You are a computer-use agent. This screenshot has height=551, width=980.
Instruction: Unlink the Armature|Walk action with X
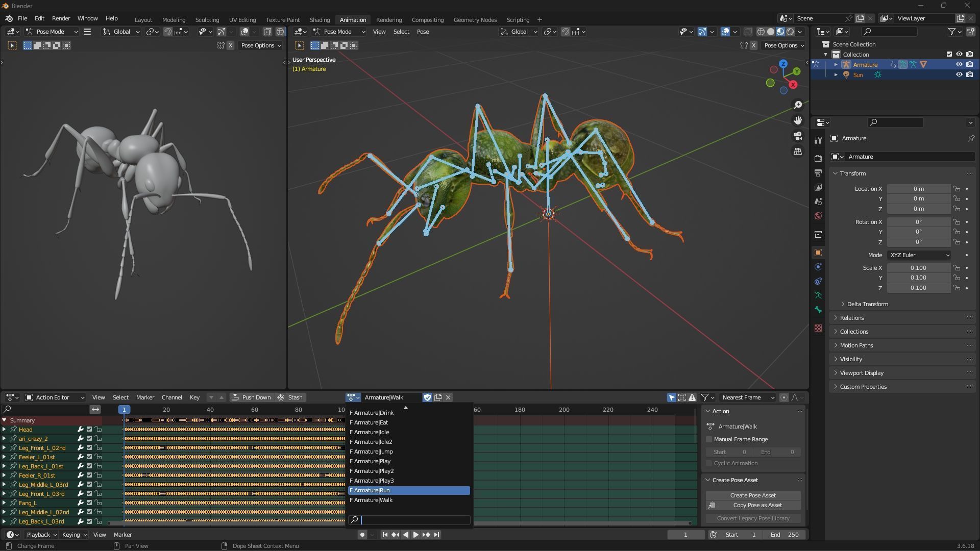(x=448, y=397)
